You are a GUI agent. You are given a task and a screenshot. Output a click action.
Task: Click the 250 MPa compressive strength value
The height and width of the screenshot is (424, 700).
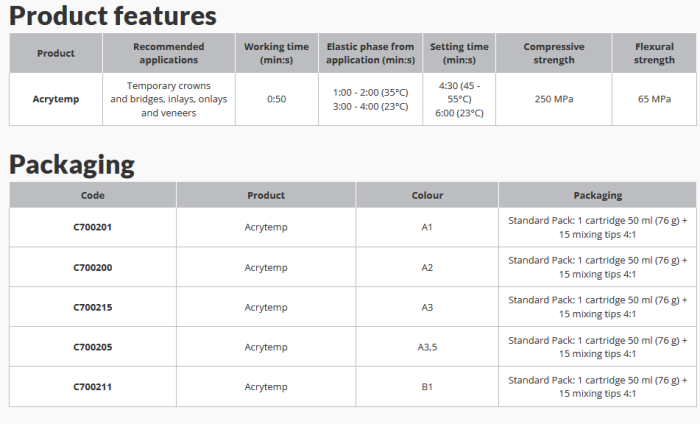[554, 99]
